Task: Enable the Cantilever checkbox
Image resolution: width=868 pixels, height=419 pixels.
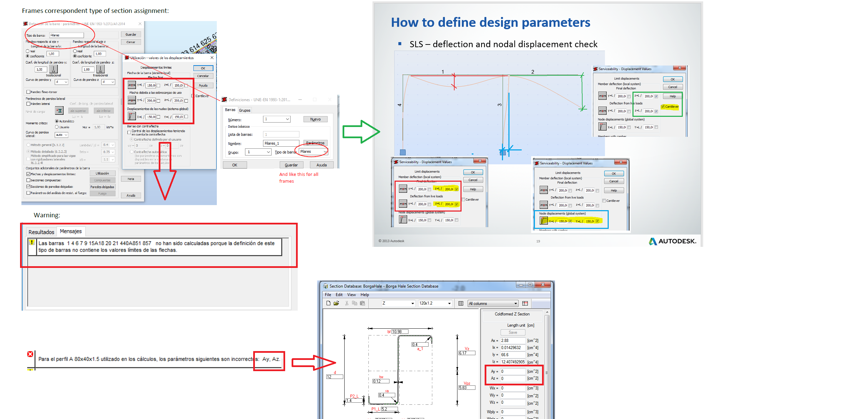Action: pyautogui.click(x=663, y=107)
